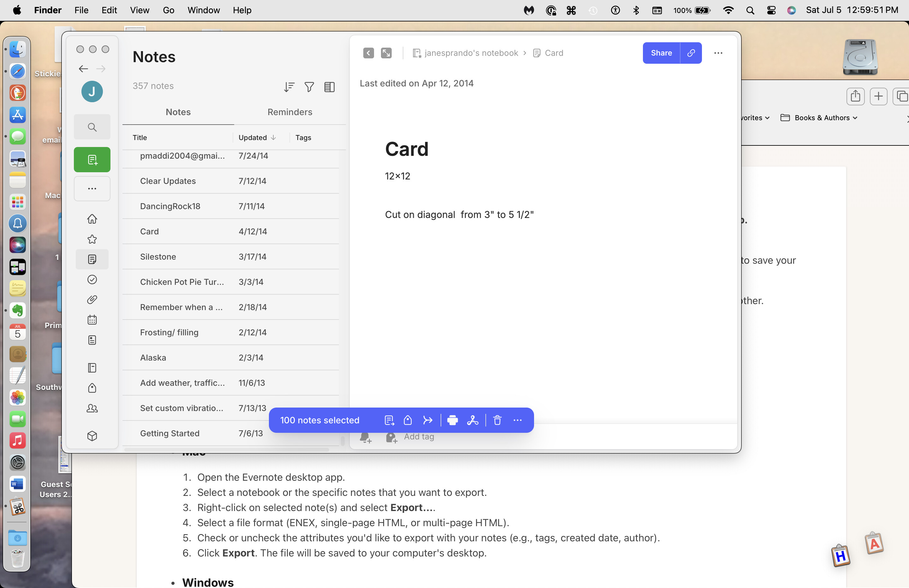
Task: Open the note's more actions ellipsis menu
Action: tap(718, 53)
